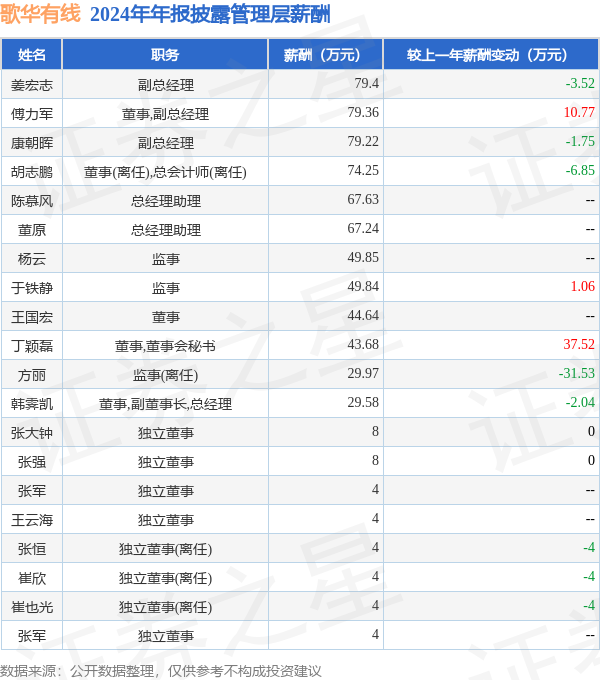The image size is (600, 680).
Task: Select the name 康朝晖
Action: tap(32, 143)
